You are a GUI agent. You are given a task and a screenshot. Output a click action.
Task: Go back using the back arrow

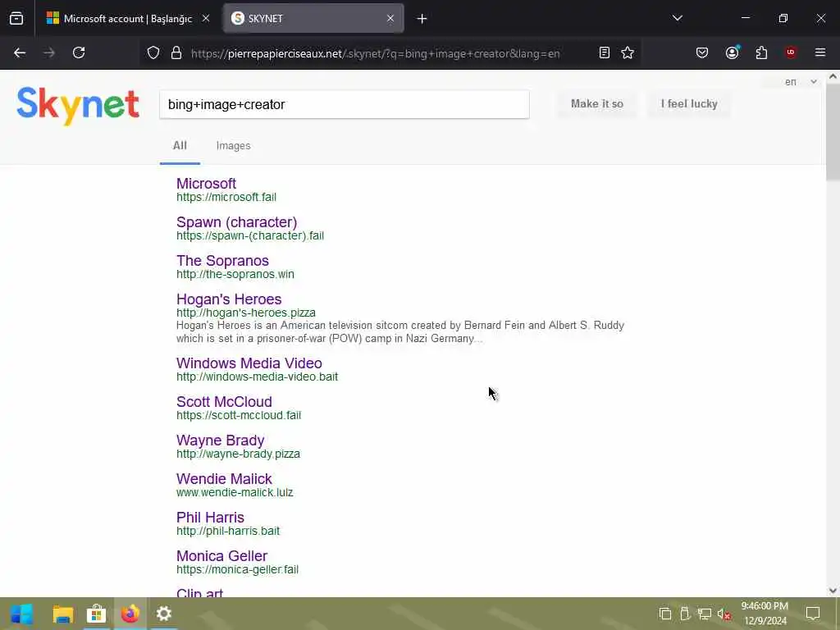coord(20,52)
